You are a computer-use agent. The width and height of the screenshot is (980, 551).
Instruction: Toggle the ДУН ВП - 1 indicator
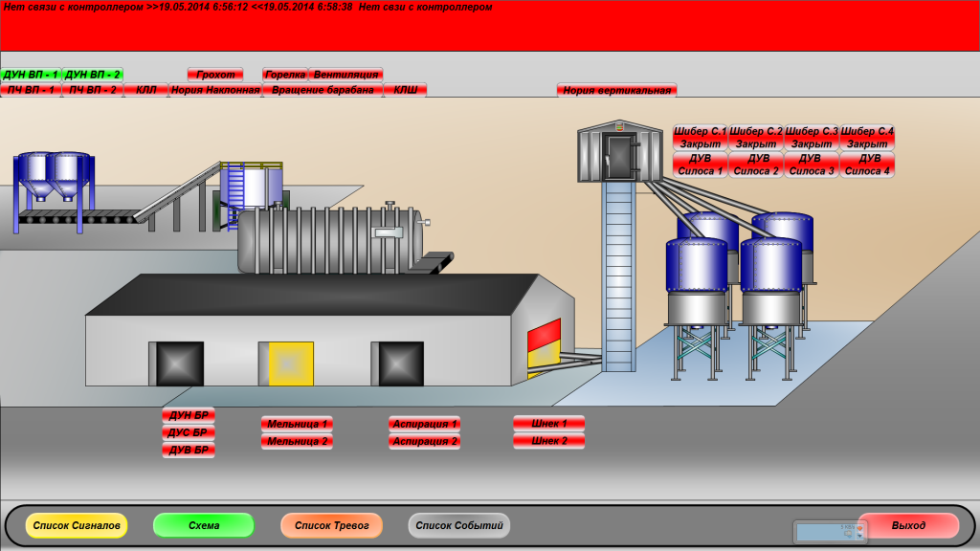pyautogui.click(x=31, y=75)
